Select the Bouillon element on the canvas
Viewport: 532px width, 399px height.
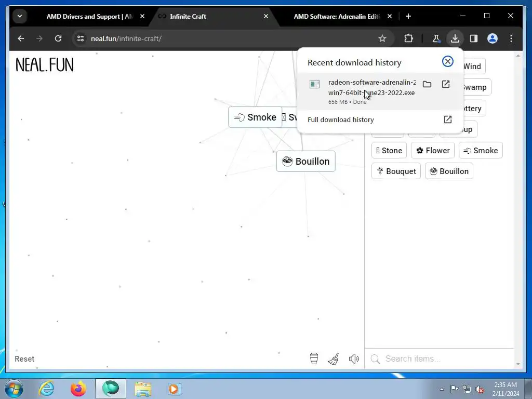click(x=305, y=161)
